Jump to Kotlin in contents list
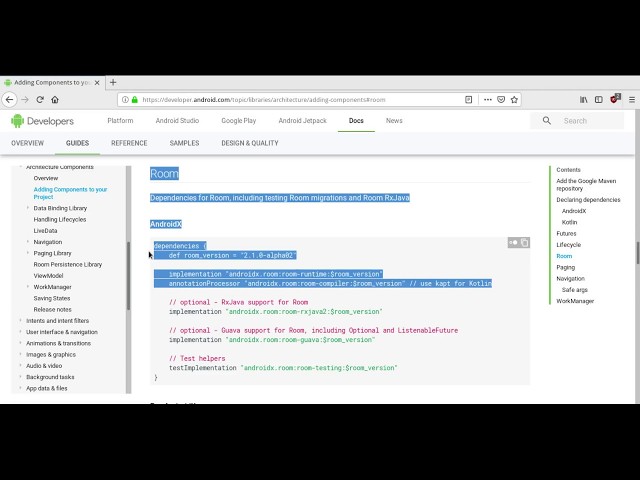The width and height of the screenshot is (640, 480). click(569, 222)
